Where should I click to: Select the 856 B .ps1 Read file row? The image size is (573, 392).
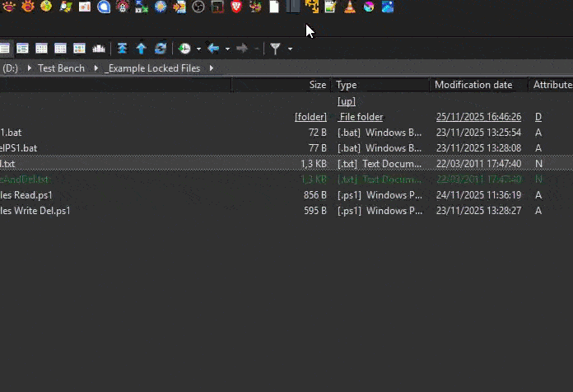[165, 195]
